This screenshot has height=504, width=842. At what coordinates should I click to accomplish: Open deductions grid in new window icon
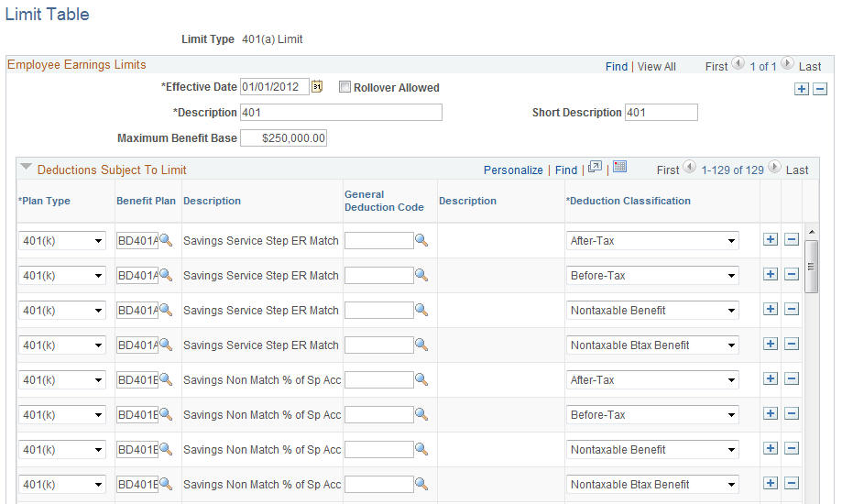pos(595,167)
